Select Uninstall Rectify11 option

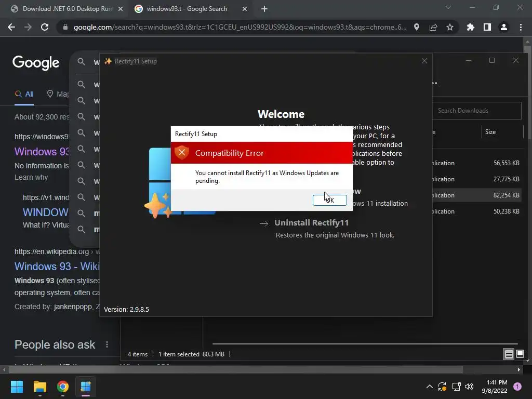[312, 222]
